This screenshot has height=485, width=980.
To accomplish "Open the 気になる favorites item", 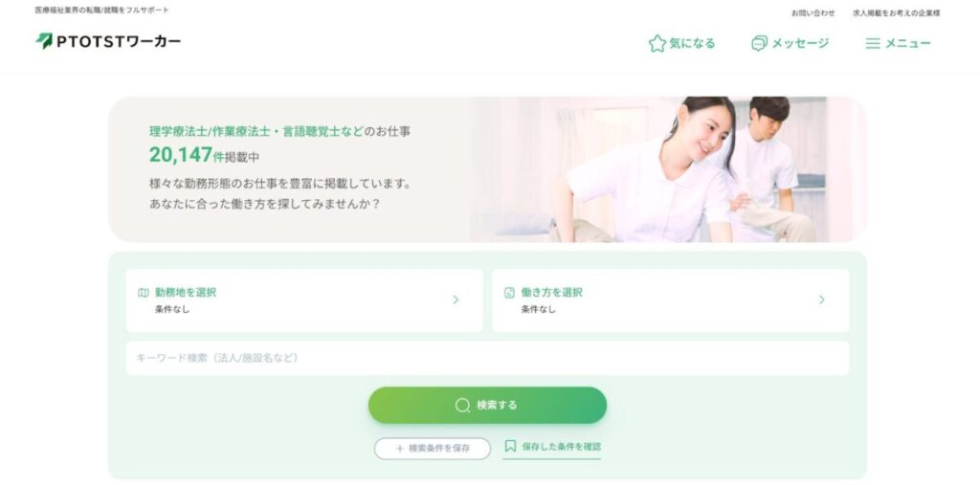I will point(681,43).
